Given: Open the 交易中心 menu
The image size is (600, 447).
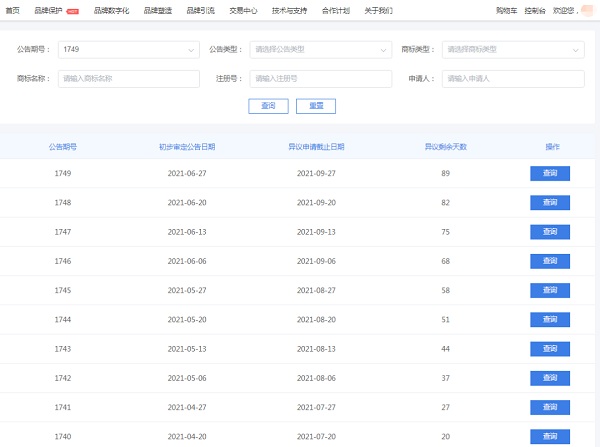Looking at the screenshot, I should pos(243,11).
